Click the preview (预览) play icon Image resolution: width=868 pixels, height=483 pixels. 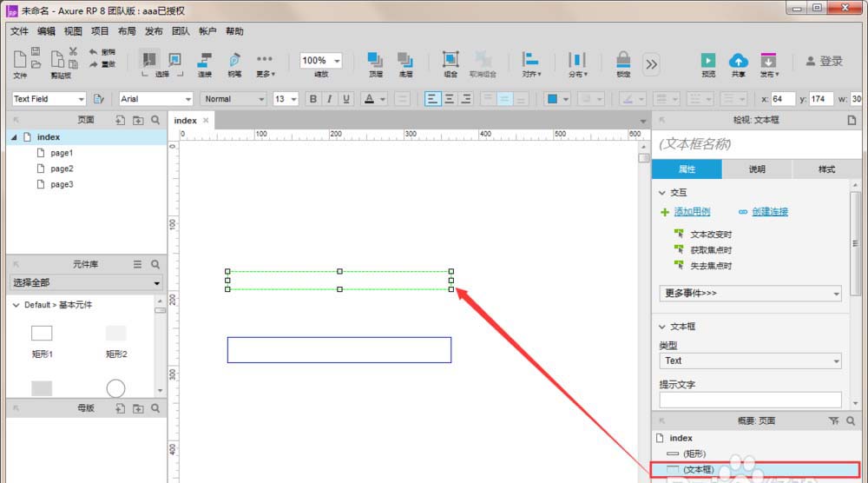pos(708,63)
